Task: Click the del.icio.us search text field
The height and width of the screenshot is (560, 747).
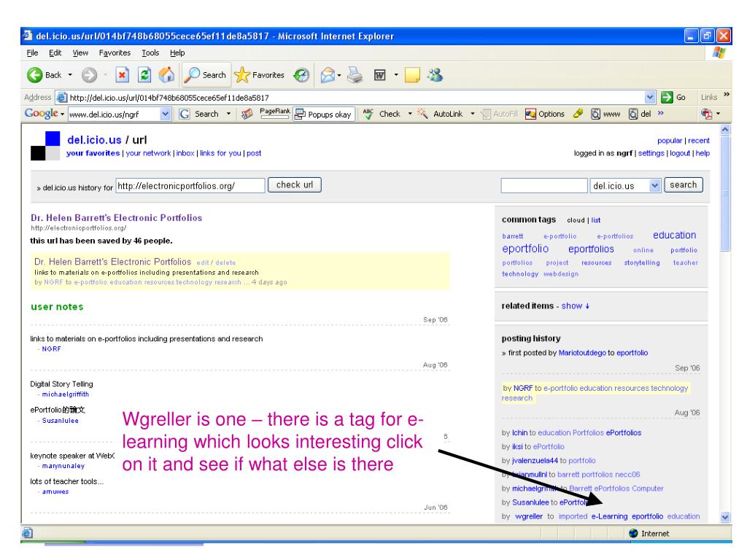Action: click(x=544, y=186)
